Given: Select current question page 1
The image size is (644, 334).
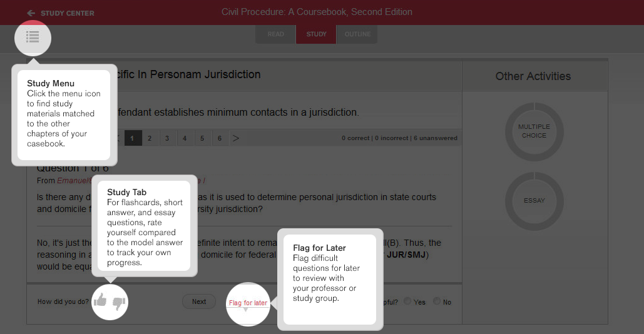Looking at the screenshot, I should click(132, 138).
